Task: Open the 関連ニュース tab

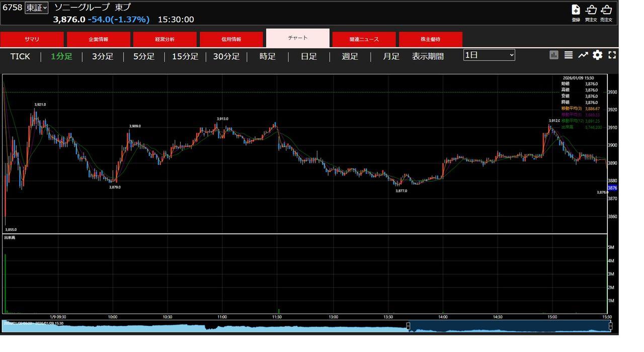Action: pos(364,39)
